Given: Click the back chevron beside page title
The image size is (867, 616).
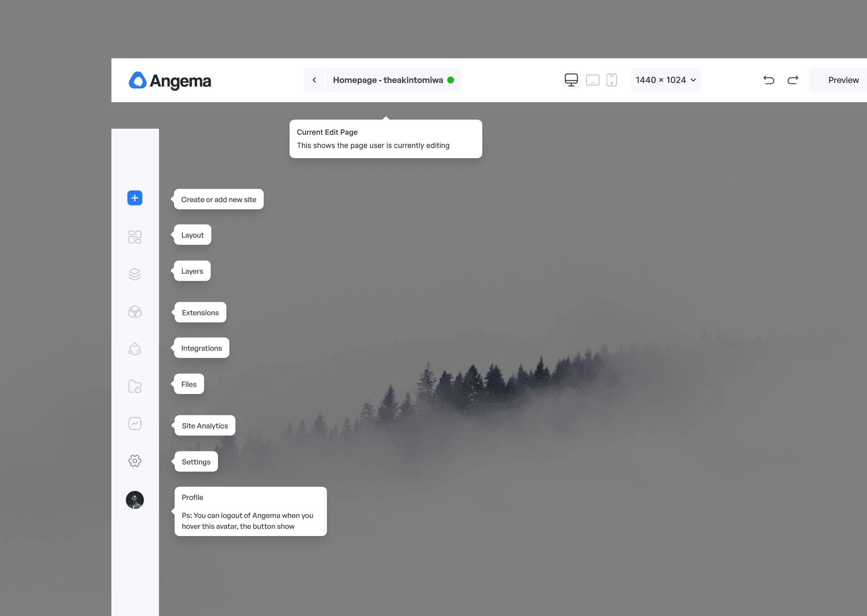Looking at the screenshot, I should click(x=314, y=80).
